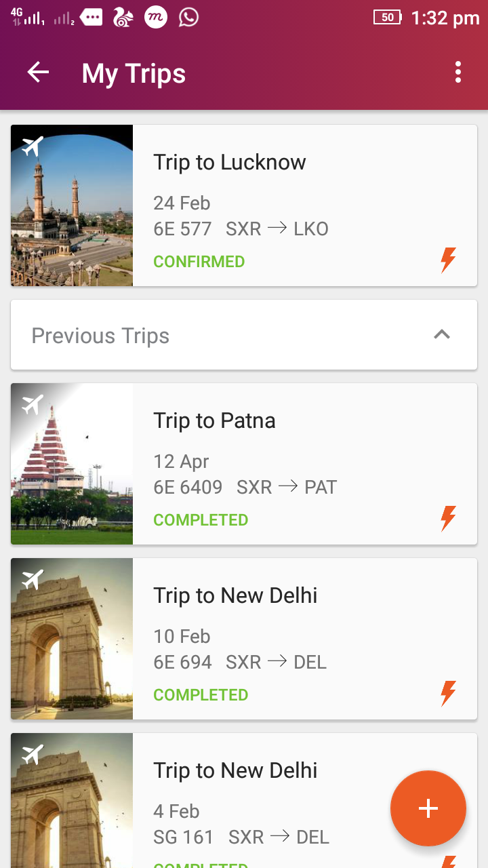
Task: Tap the Previous Trips section header
Action: tap(100, 336)
